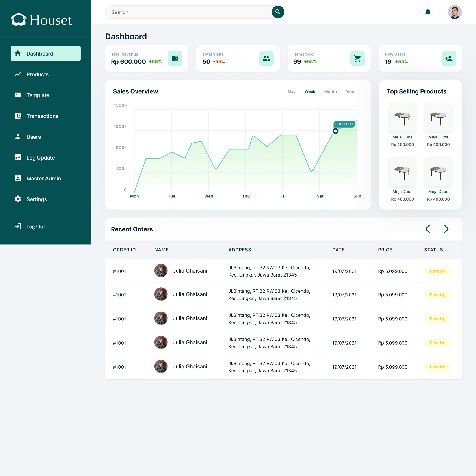Image resolution: width=476 pixels, height=476 pixels.
Task: Click the Items Sold cart icon
Action: click(x=357, y=58)
